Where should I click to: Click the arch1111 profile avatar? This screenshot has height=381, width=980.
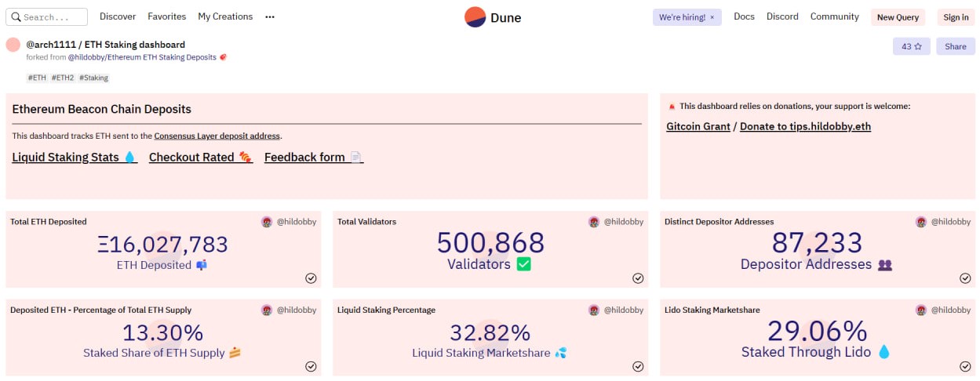[x=13, y=45]
